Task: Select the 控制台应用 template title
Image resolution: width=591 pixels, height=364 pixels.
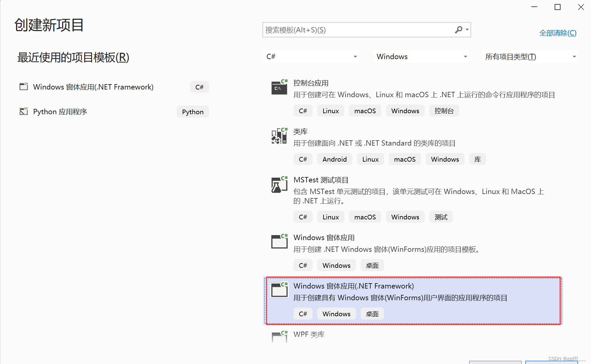Action: click(x=311, y=83)
